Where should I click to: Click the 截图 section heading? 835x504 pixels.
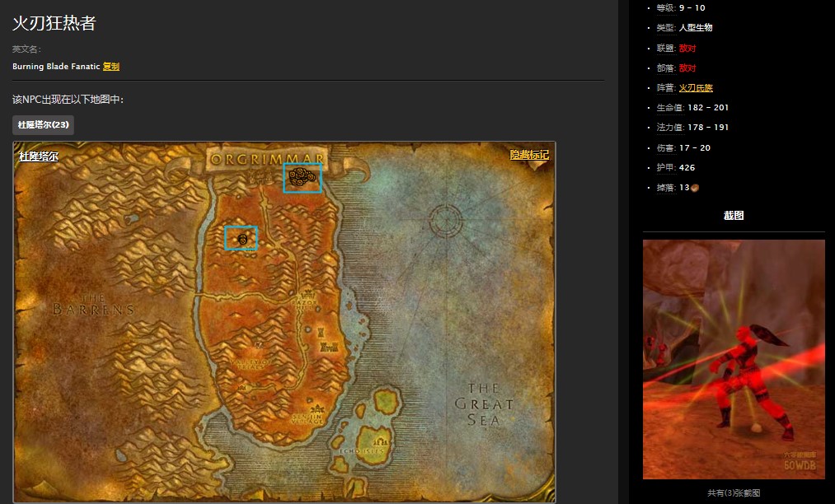pos(734,216)
